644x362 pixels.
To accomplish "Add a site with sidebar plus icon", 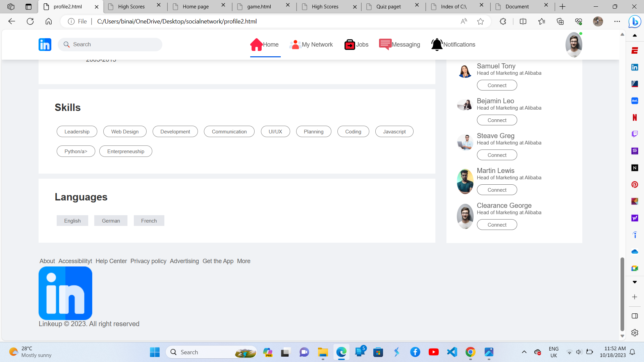I will (x=635, y=297).
